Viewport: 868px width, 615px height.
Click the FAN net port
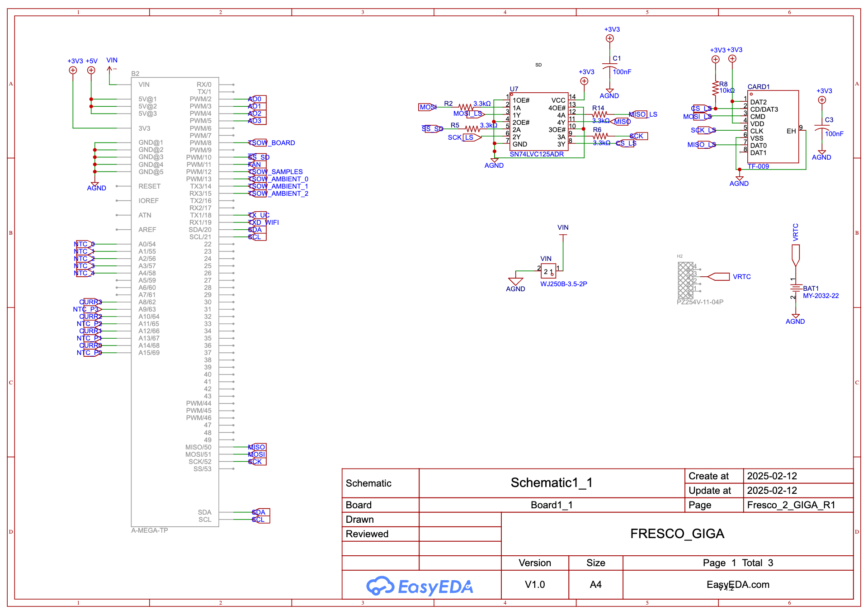point(257,165)
